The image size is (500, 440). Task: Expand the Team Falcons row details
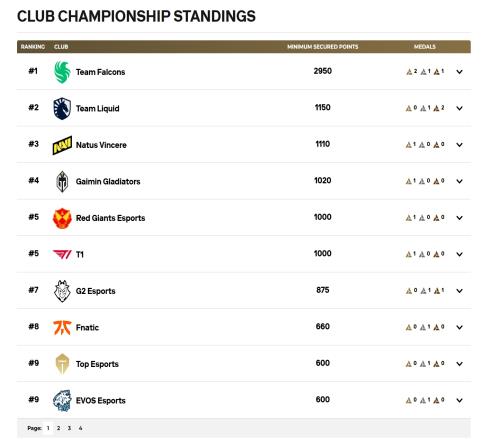(x=459, y=72)
